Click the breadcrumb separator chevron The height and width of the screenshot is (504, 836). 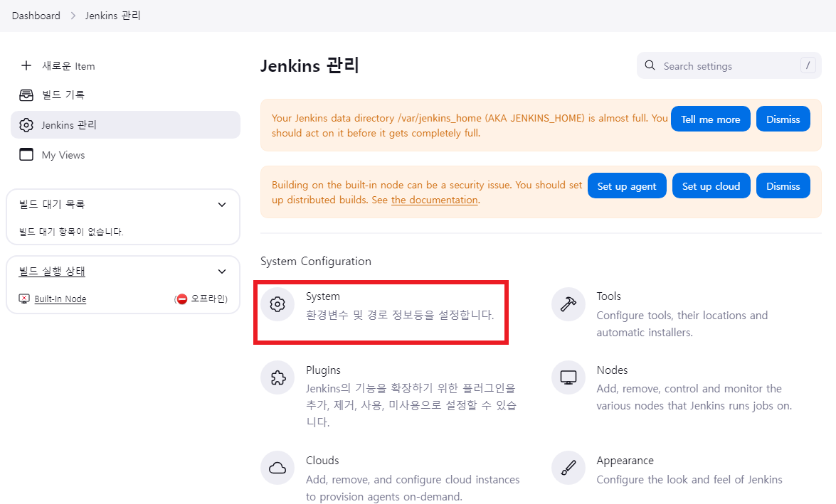click(x=73, y=16)
